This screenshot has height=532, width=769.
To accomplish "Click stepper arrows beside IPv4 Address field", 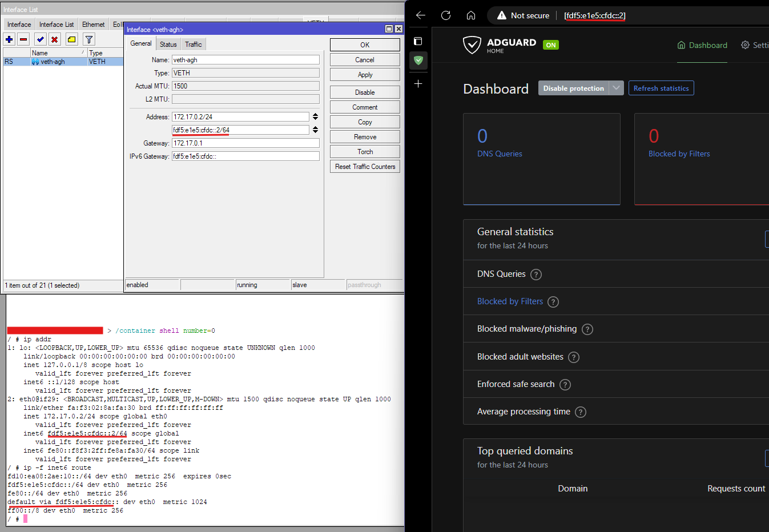I will point(315,116).
